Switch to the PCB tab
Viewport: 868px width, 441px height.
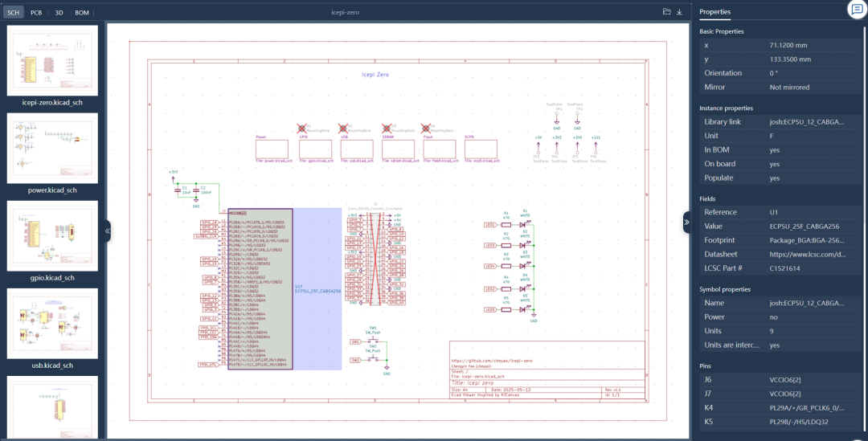point(36,13)
